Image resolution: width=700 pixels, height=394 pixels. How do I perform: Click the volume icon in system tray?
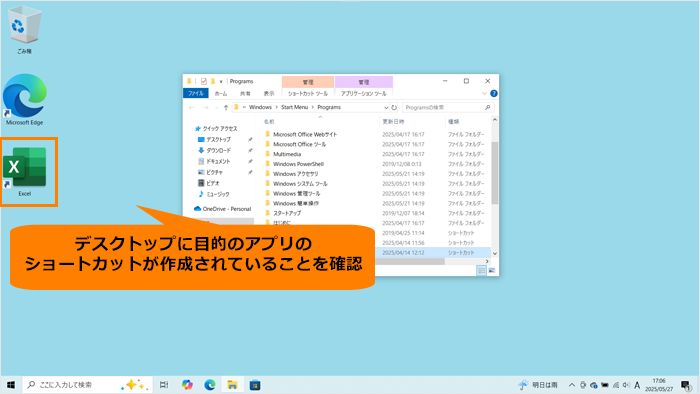click(626, 385)
